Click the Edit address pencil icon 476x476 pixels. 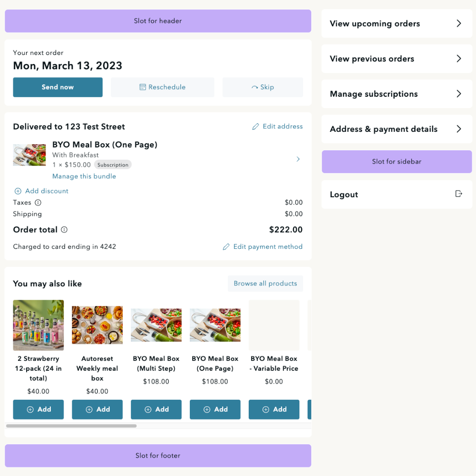coord(255,126)
